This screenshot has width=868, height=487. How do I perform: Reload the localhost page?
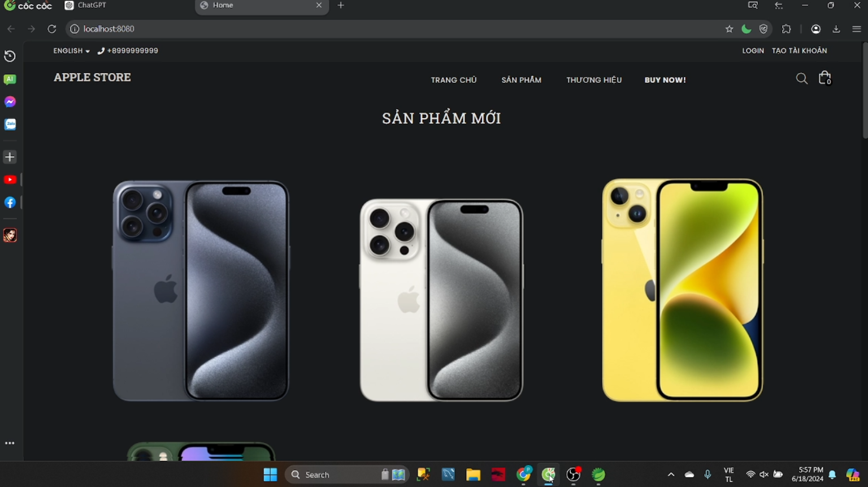(51, 29)
